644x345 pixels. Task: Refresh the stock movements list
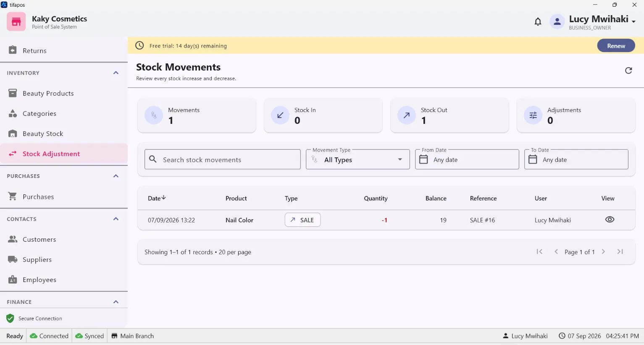628,71
